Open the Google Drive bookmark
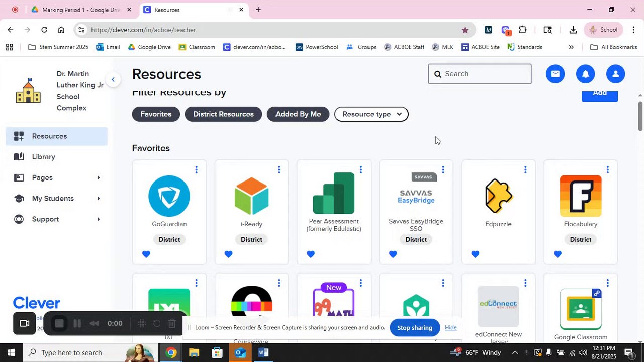This screenshot has height=362, width=644. click(149, 47)
